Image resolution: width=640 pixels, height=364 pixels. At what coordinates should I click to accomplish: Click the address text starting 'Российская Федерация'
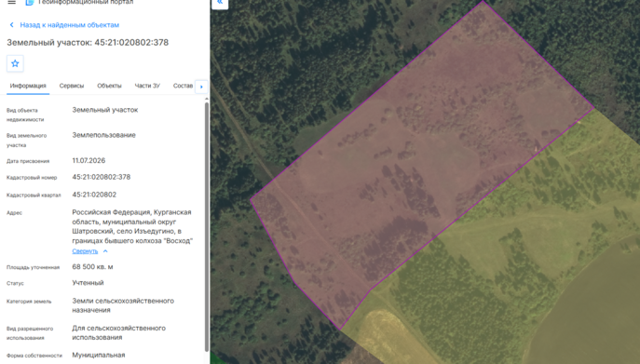[x=132, y=226]
